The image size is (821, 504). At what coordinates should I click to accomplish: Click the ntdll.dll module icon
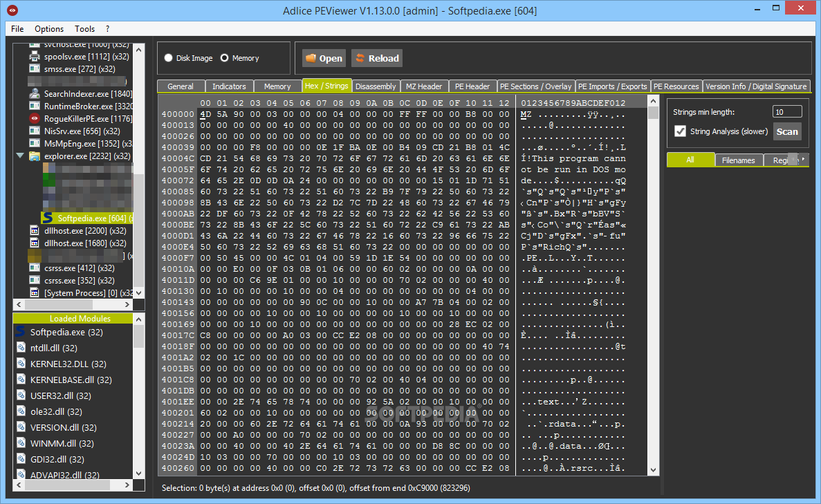[x=21, y=348]
